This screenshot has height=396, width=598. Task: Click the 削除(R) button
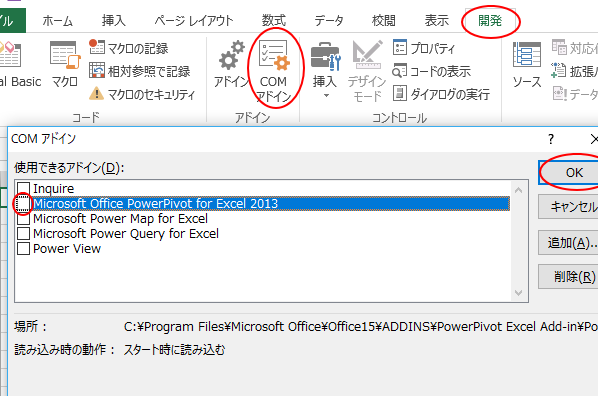[569, 277]
